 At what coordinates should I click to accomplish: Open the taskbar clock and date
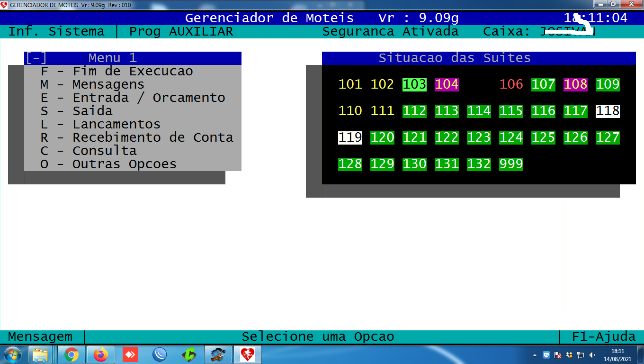[x=617, y=355]
